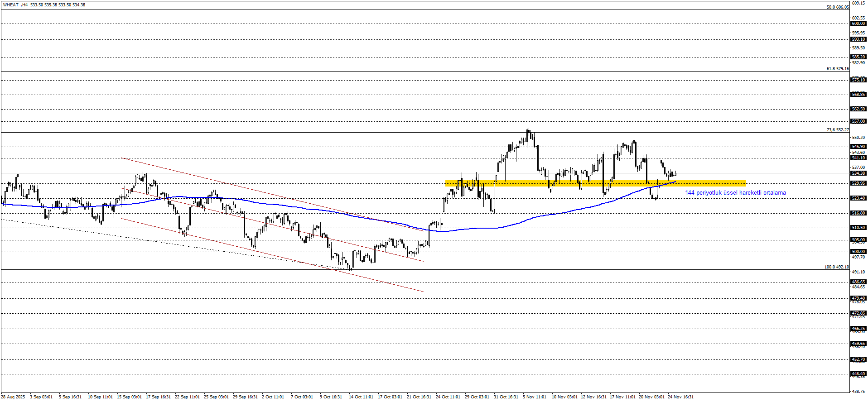
Task: Select the 100.0 492.10 Fibonacci label
Action: click(836, 267)
